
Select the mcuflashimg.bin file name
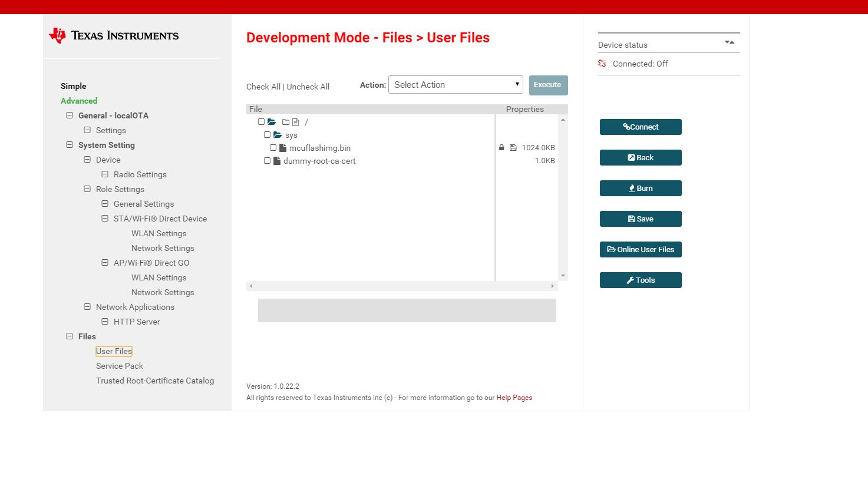[320, 148]
